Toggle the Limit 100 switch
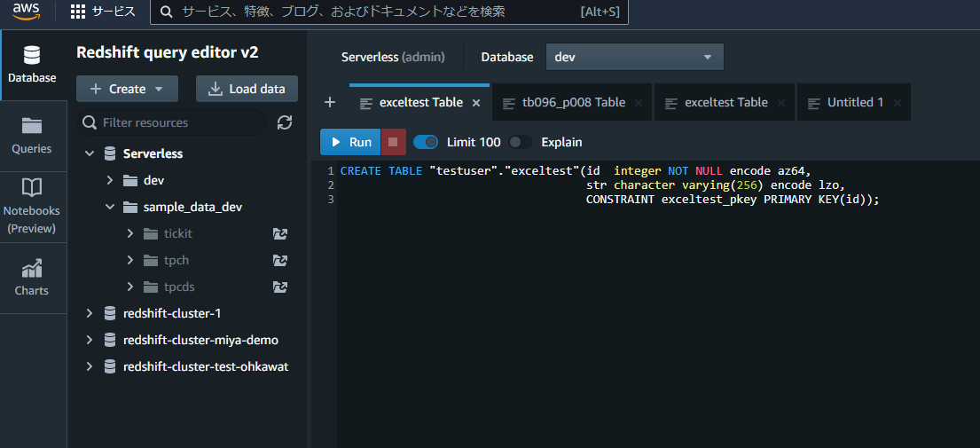The width and height of the screenshot is (980, 448). pos(426,142)
